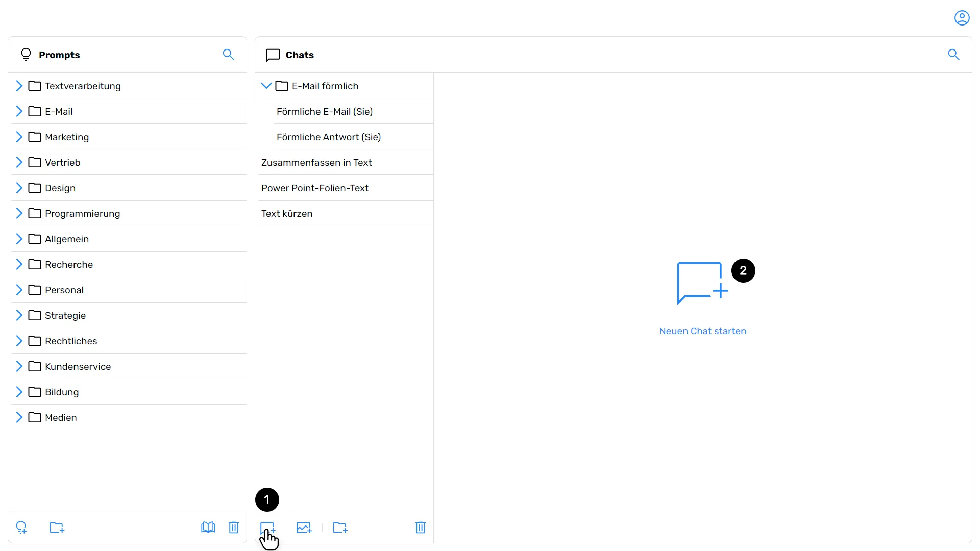Open search in Chats panel
The height and width of the screenshot is (551, 980).
[x=953, y=55]
